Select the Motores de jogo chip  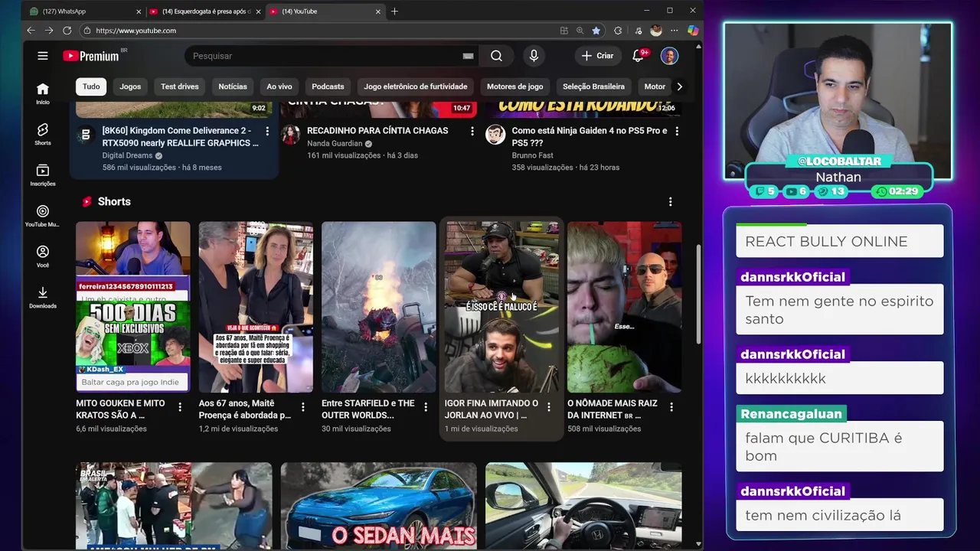[x=515, y=86]
